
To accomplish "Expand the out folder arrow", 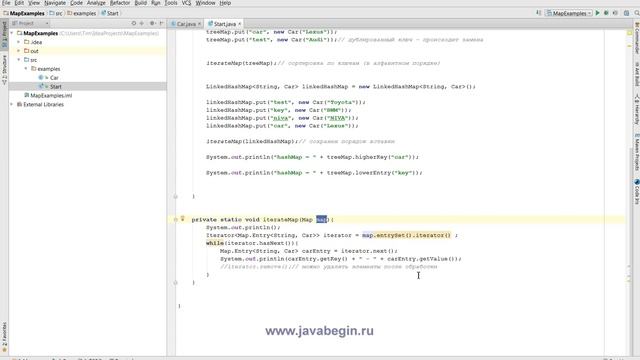I will [x=19, y=51].
